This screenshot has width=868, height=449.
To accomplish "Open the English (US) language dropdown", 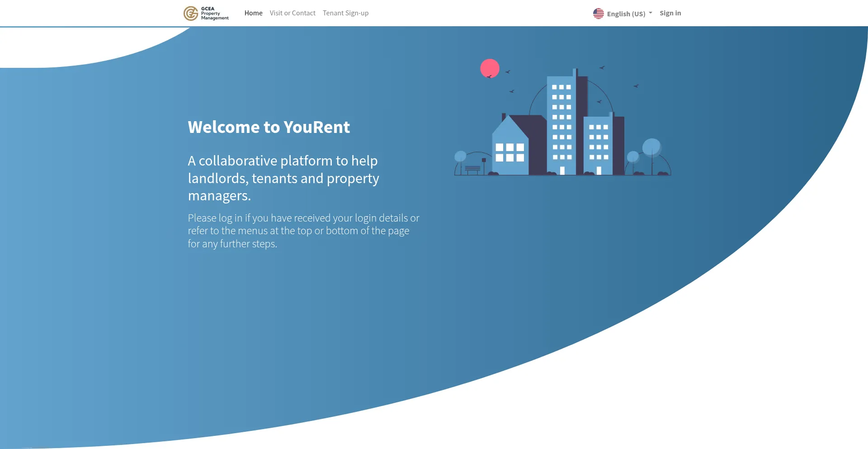I will 626,14.
